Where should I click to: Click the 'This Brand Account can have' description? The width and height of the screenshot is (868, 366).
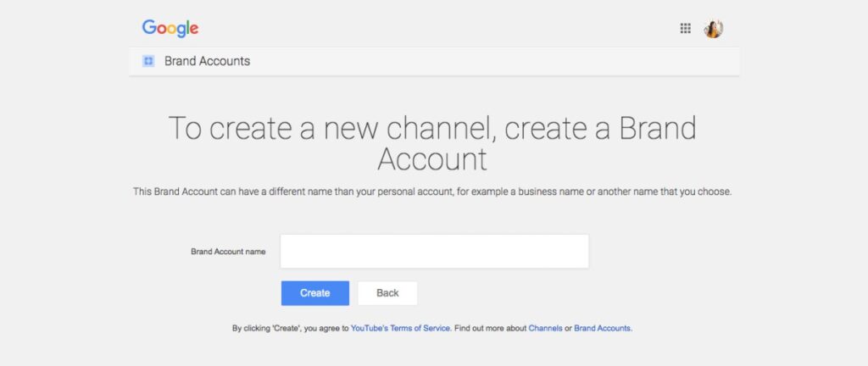[432, 192]
